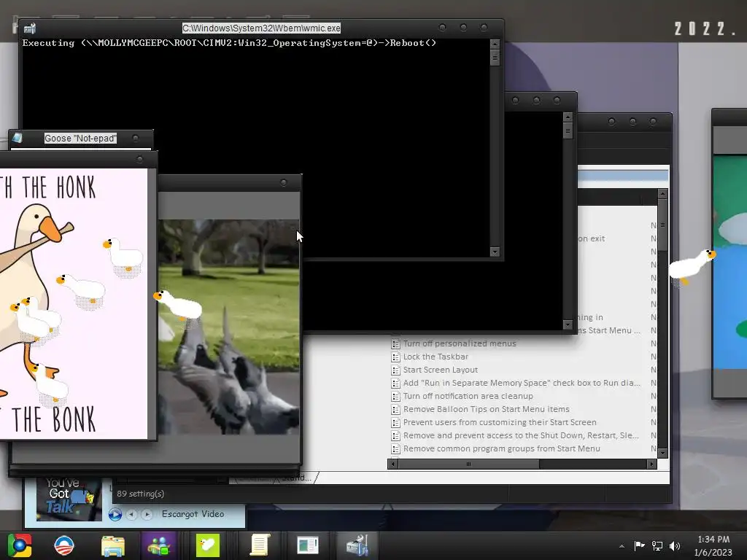Click wmic console scroll up arrow
The height and width of the screenshot is (560, 747).
(495, 44)
